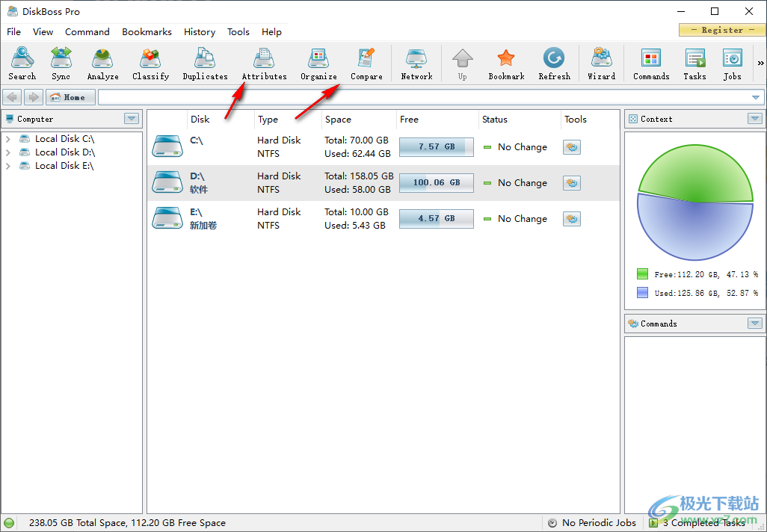
Task: Add a Bookmark from the toolbar
Action: click(x=506, y=64)
